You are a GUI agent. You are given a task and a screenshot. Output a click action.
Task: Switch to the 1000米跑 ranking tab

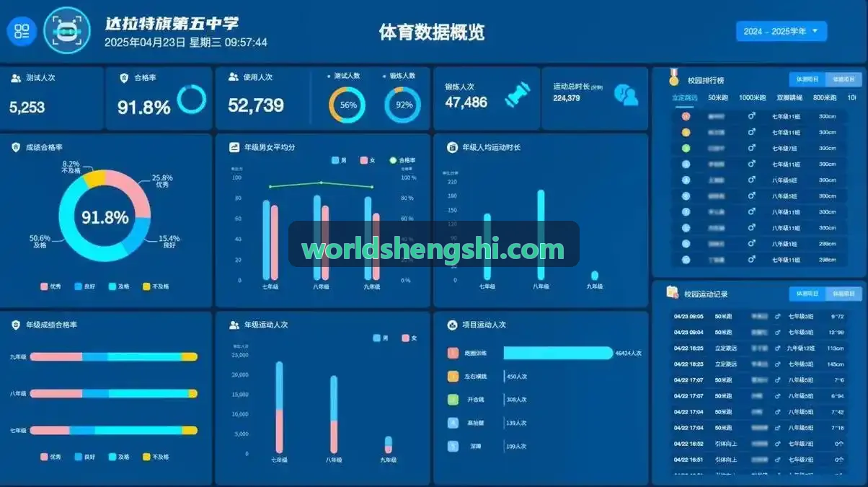[x=753, y=97]
